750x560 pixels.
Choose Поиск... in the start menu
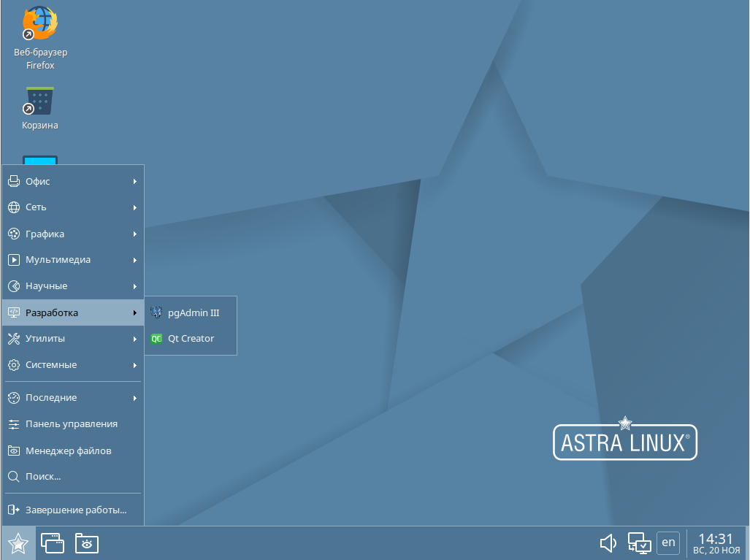coord(73,477)
